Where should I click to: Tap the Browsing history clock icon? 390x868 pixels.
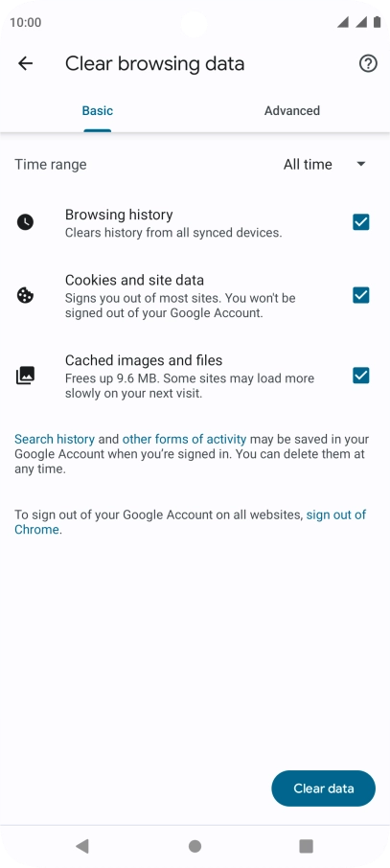(25, 222)
